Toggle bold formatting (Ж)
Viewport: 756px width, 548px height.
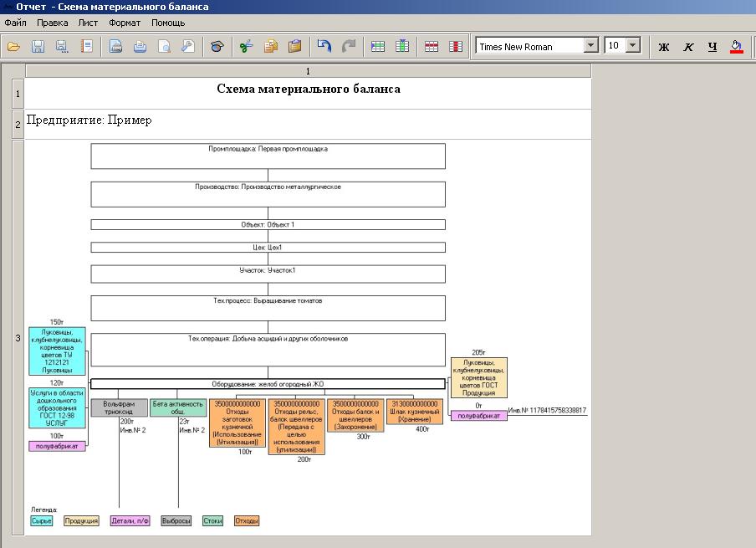point(664,47)
